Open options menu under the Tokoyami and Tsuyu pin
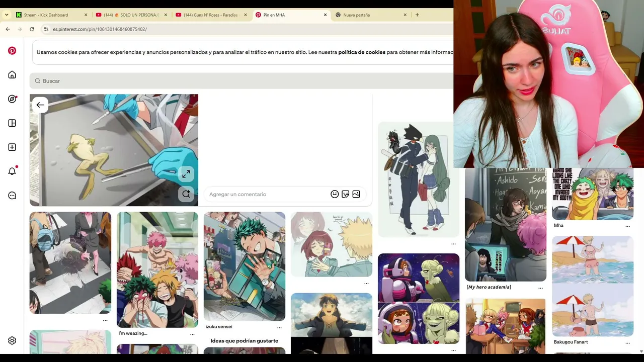Image resolution: width=644 pixels, height=362 pixels. [x=453, y=244]
